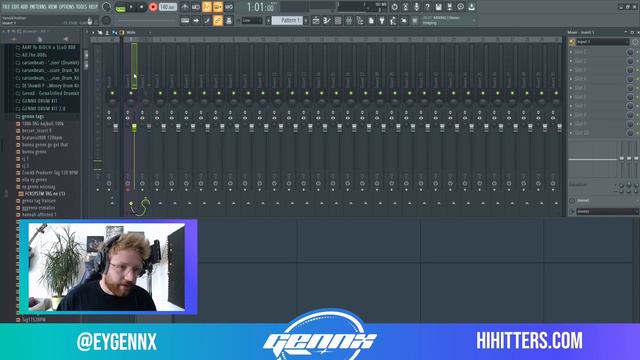Toggle the loop recording icon

point(229,7)
